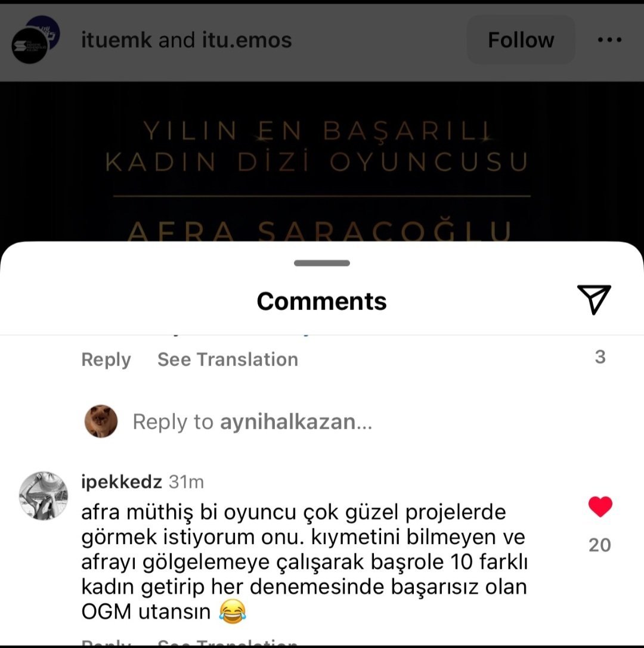
Task: Click the Follow button
Action: pos(521,40)
